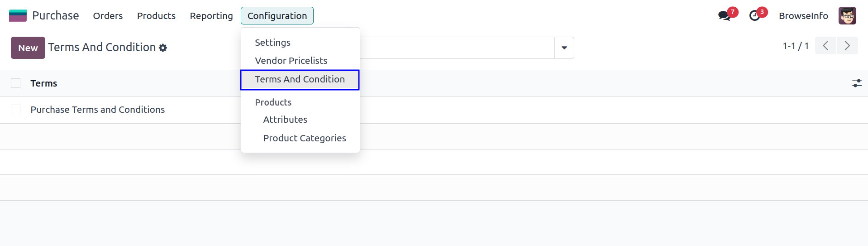
Task: Collapse the Configuration menu
Action: 277,16
